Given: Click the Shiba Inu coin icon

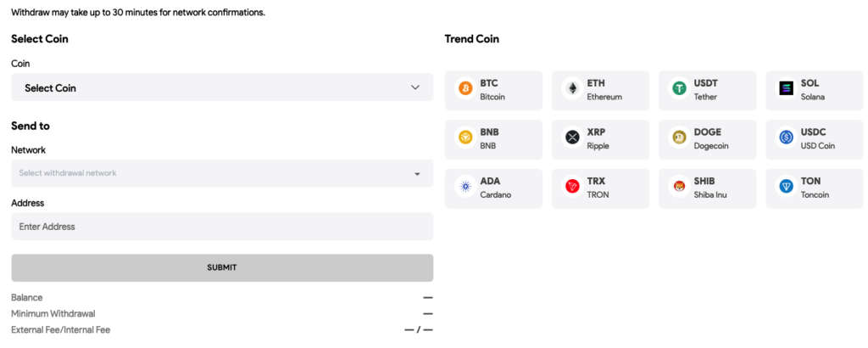Looking at the screenshot, I should (x=679, y=187).
